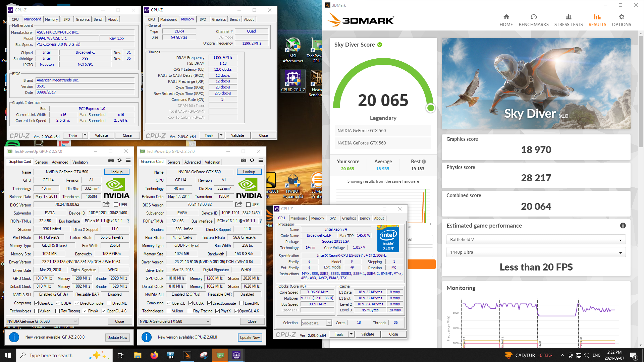Image resolution: width=644 pixels, height=362 pixels.
Task: Open Validation tab in left GPU-Z window
Action: point(80,162)
